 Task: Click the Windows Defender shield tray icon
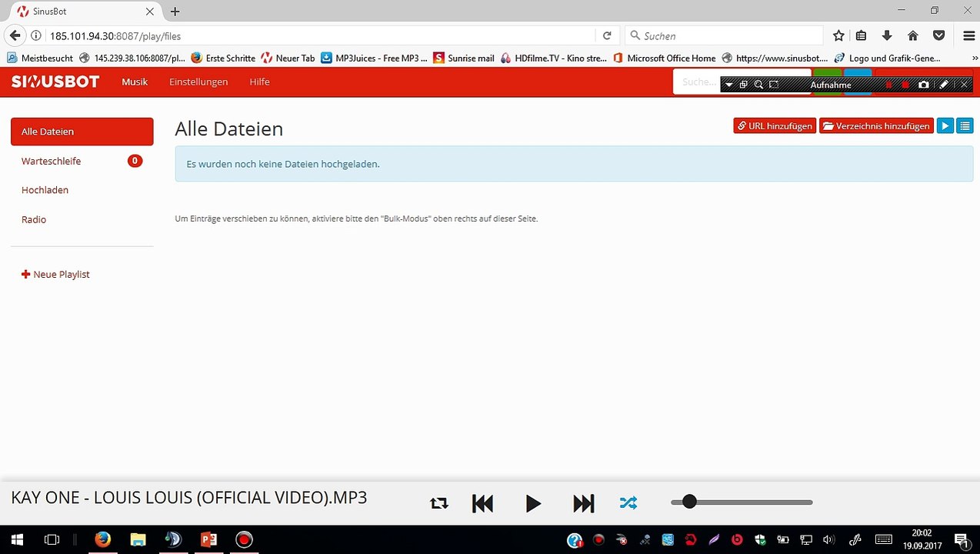(760, 539)
